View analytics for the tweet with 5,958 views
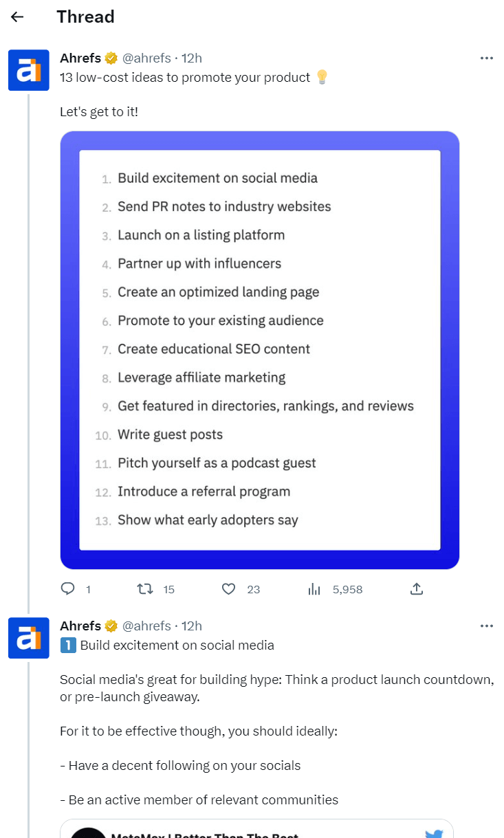This screenshot has width=504, height=838. [x=314, y=589]
